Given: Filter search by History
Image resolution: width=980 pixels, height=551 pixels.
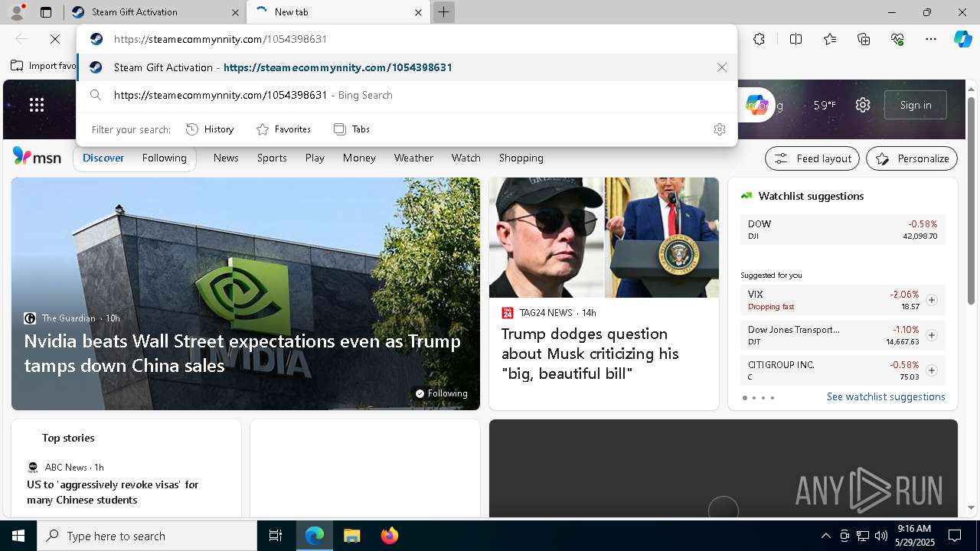Looking at the screenshot, I should tap(210, 129).
